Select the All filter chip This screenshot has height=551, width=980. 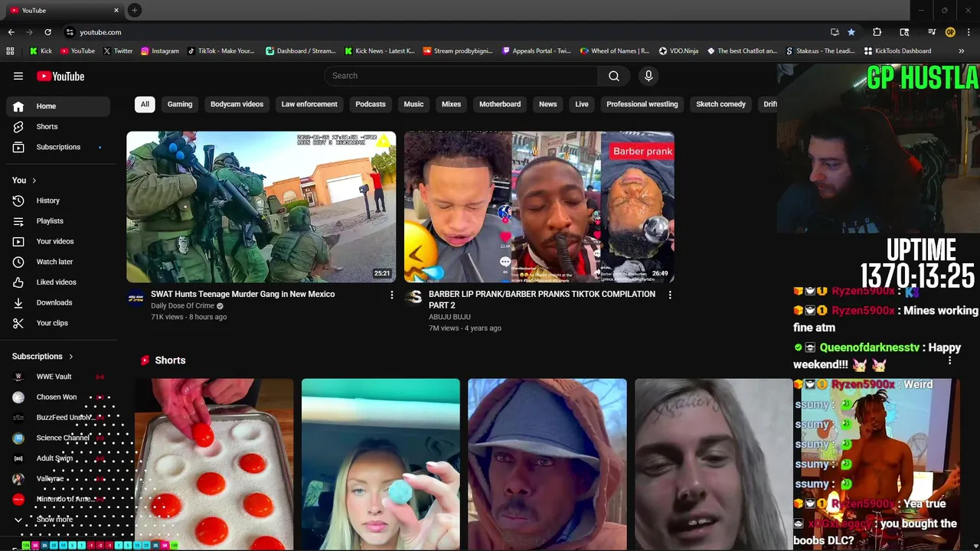pos(145,104)
